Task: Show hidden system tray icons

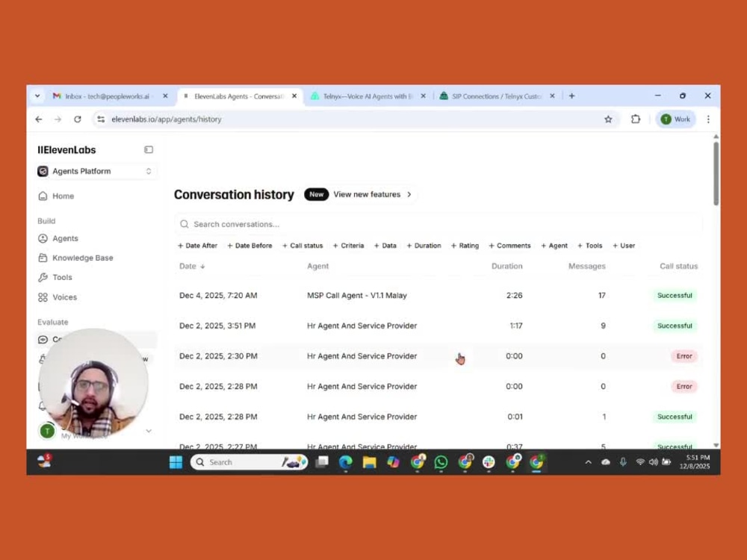Action: click(x=589, y=462)
